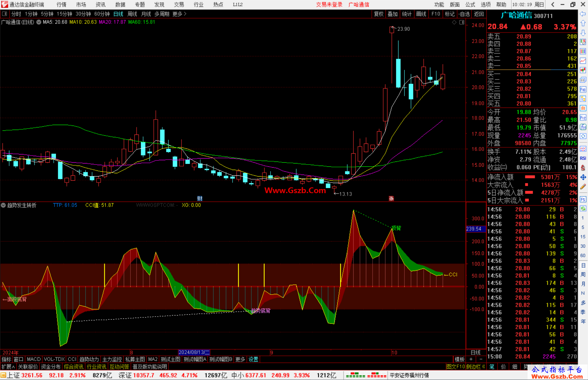The height and width of the screenshot is (380, 588).
Task: Toggle the circle icon beside 趋势发生转折
Action: pos(3,205)
